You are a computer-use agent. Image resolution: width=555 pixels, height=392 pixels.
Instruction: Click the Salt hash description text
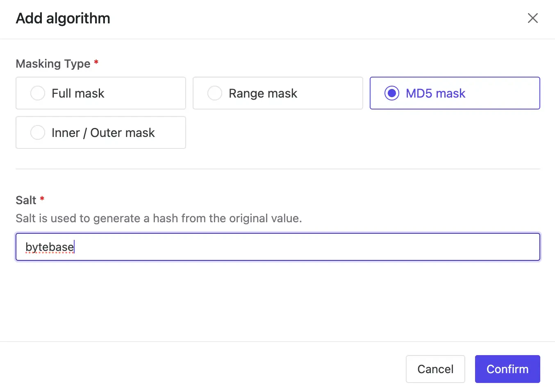pos(159,218)
